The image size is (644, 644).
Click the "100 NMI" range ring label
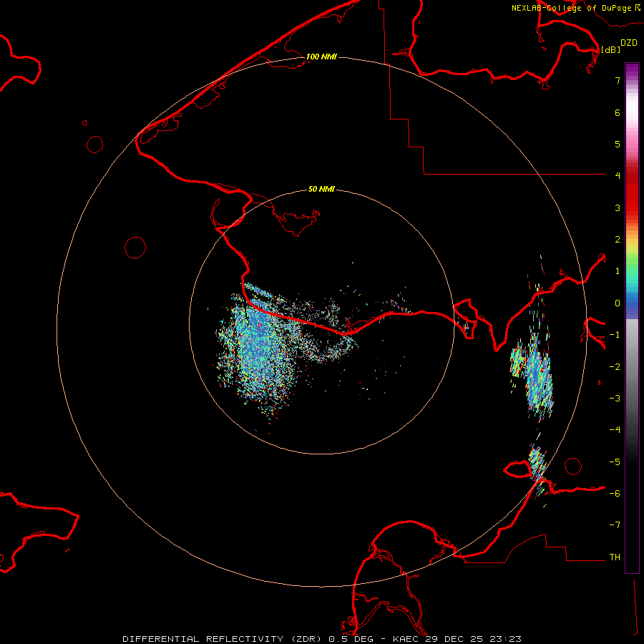[321, 57]
